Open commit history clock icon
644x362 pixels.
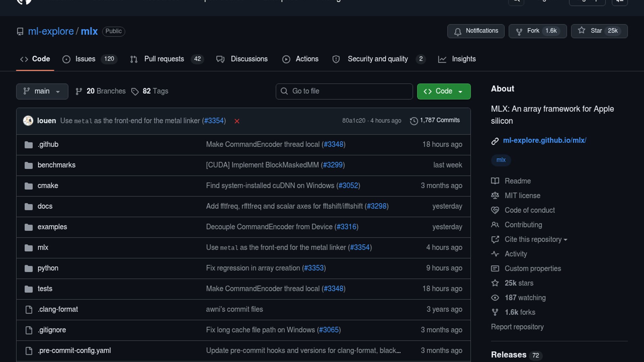pos(414,121)
